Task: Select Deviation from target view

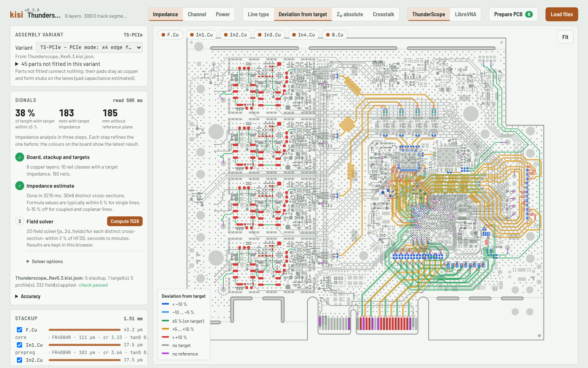Action: click(303, 14)
